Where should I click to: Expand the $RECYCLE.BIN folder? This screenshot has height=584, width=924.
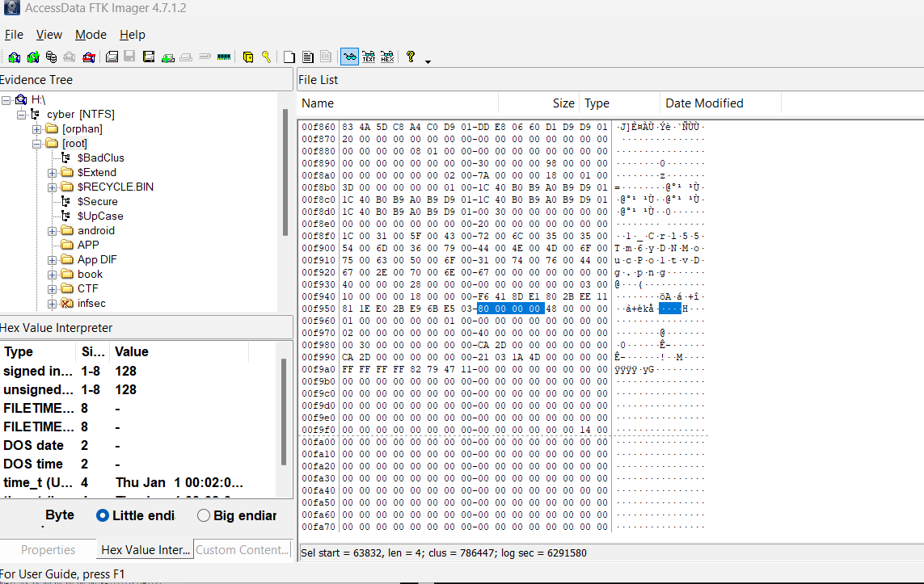click(x=52, y=187)
